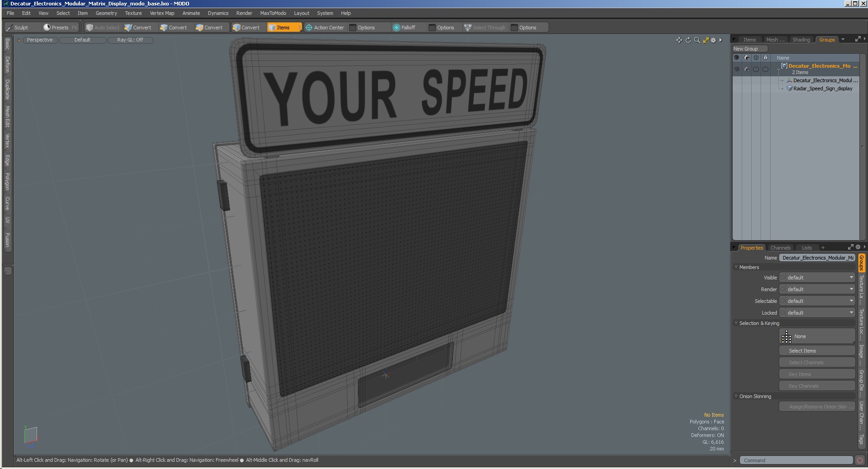Toggle render camera for Decatur_Electronics group
Image resolution: width=868 pixels, height=469 pixels.
747,69
